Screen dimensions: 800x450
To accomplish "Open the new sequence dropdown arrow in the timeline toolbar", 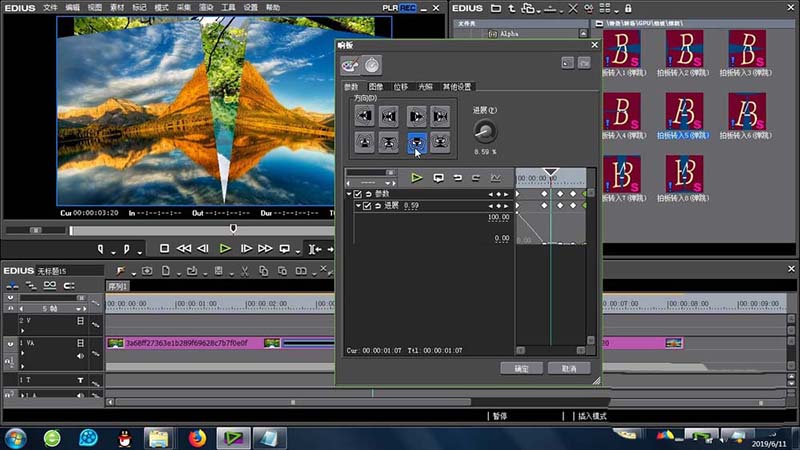I will [x=179, y=274].
